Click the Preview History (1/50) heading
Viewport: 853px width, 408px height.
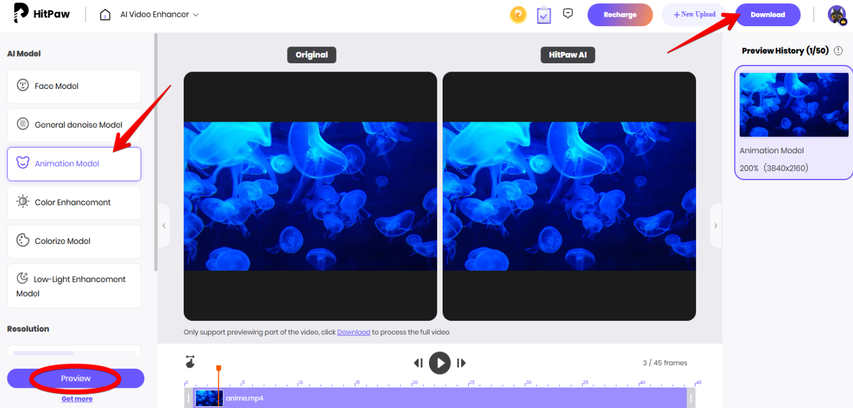pyautogui.click(x=785, y=51)
